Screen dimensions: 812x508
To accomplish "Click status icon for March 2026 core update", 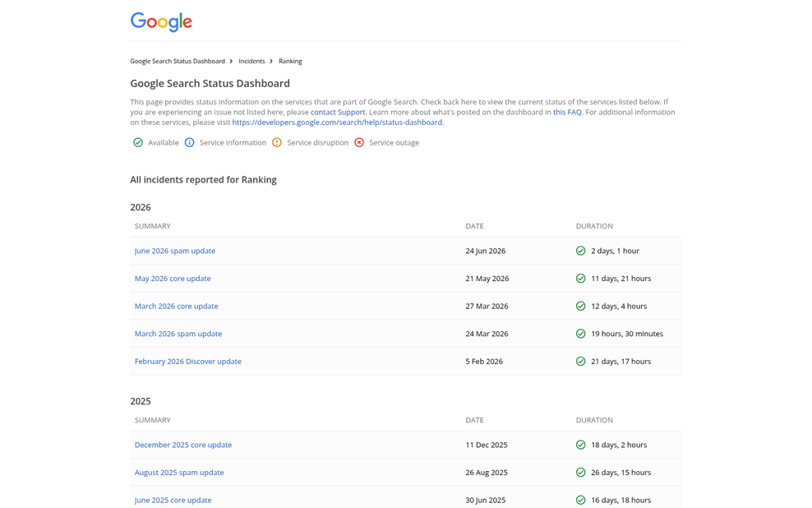I will [580, 306].
